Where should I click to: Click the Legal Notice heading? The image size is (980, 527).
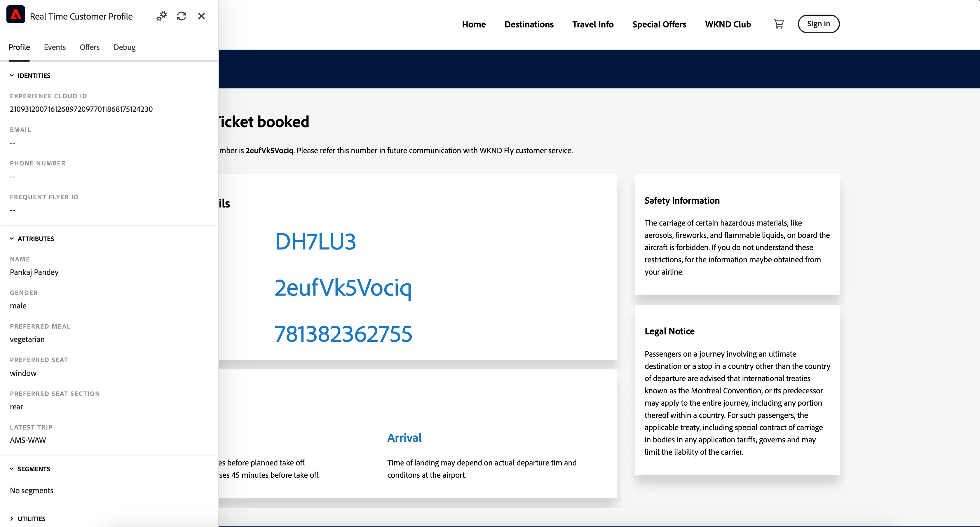tap(669, 331)
